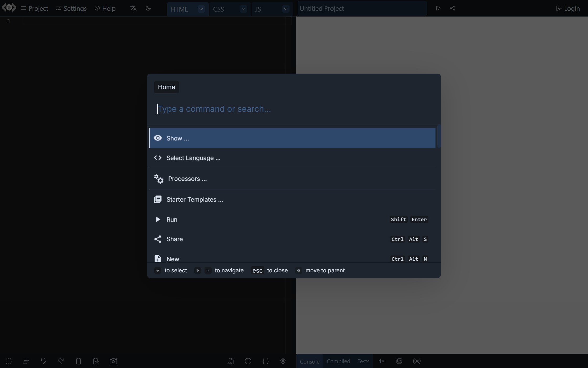
Task: Click the code formatting braces icon
Action: click(266, 361)
